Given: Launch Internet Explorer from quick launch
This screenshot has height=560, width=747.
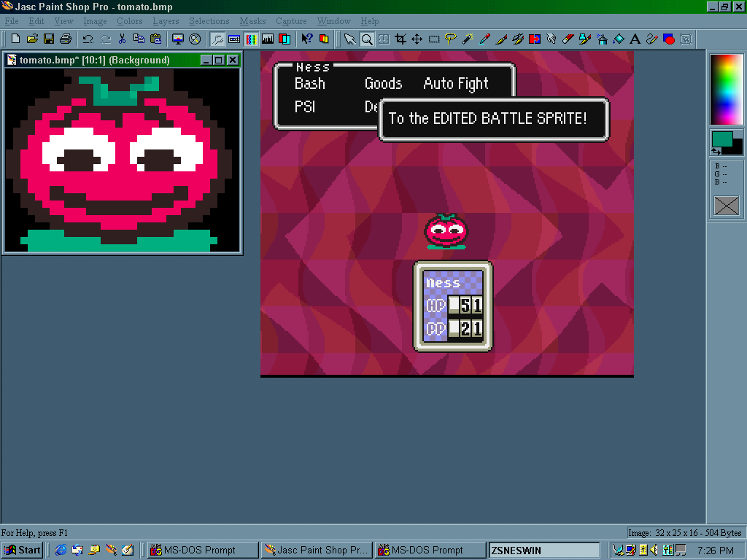Looking at the screenshot, I should pyautogui.click(x=61, y=550).
